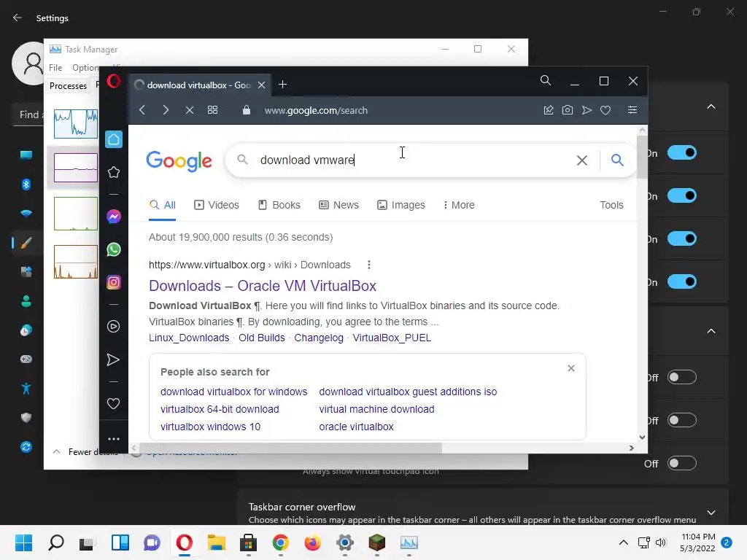The height and width of the screenshot is (560, 747).
Task: Open sidebar setup three dots in Opera
Action: coord(113,438)
